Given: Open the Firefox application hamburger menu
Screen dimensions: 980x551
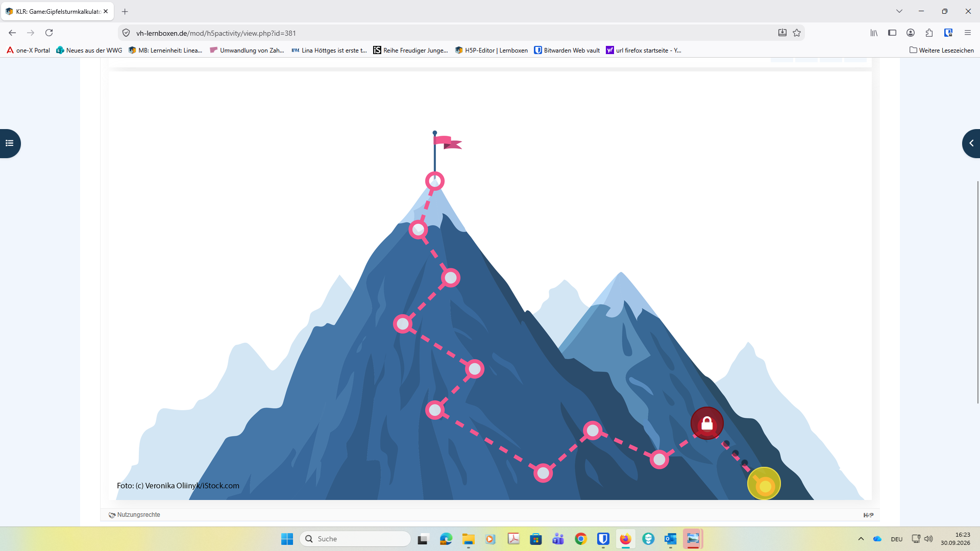Looking at the screenshot, I should [x=968, y=33].
